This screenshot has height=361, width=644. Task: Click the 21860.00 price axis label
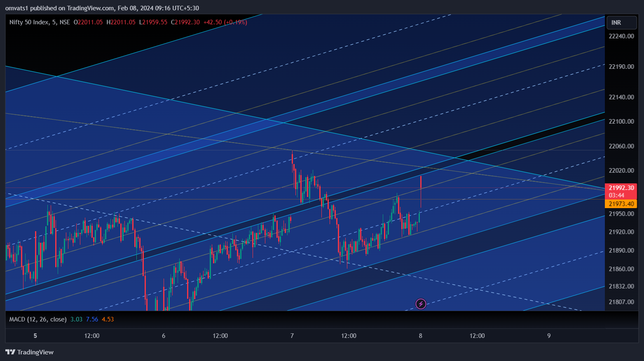(621, 269)
